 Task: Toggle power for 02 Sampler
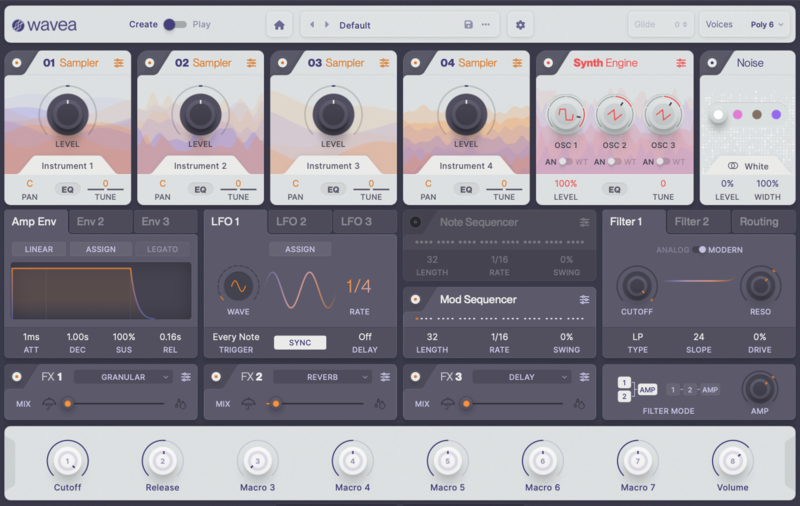(x=150, y=63)
